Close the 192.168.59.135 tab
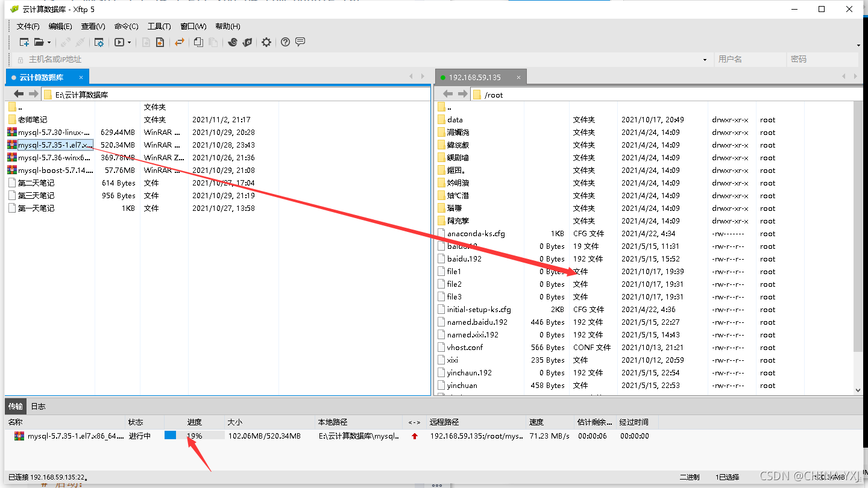This screenshot has width=868, height=488. coord(518,77)
